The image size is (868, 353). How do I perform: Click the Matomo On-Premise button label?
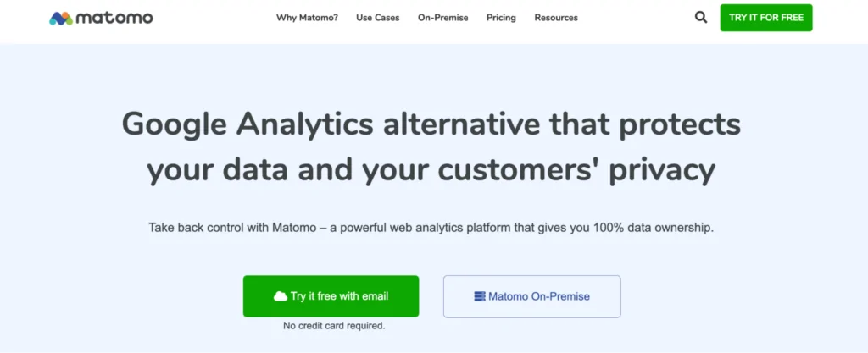[540, 296]
